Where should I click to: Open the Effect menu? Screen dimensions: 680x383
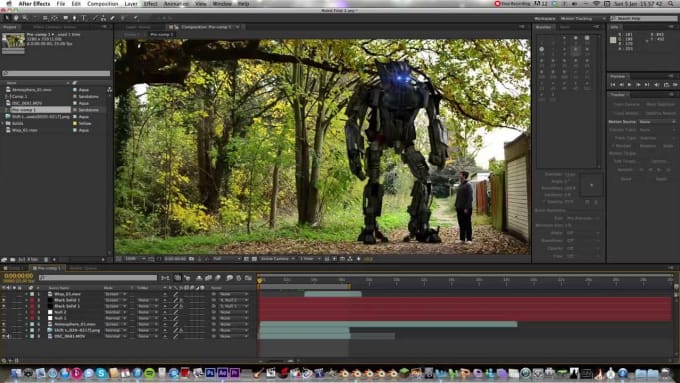point(150,3)
